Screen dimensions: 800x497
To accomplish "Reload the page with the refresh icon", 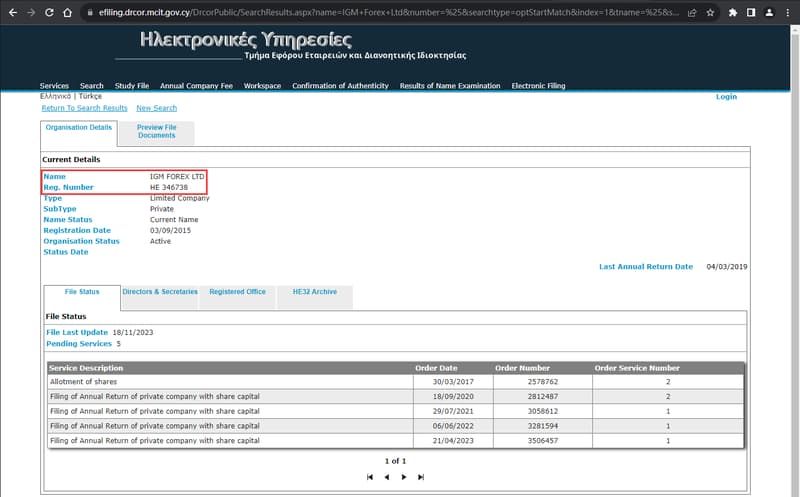I will point(49,12).
